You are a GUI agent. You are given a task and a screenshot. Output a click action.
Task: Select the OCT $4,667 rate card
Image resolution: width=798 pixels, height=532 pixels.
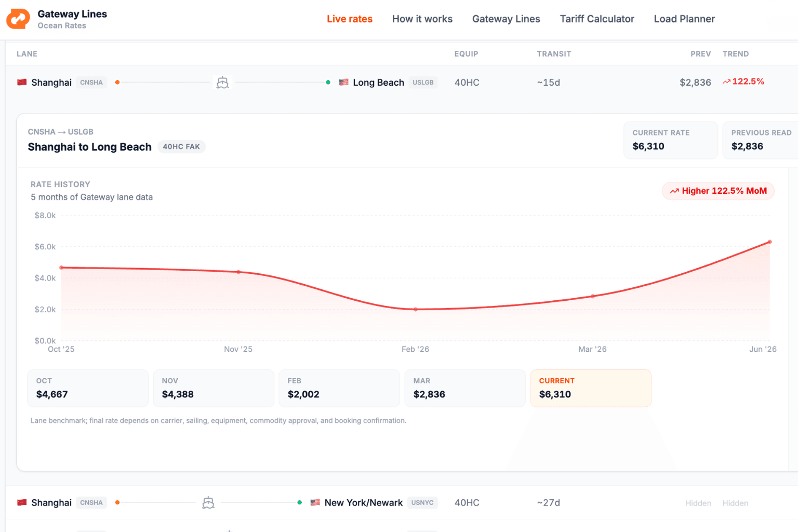(x=88, y=388)
